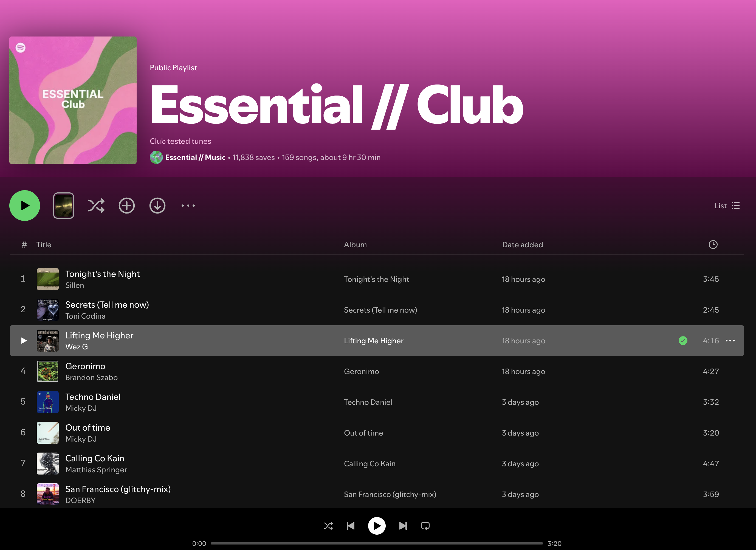This screenshot has height=550, width=756.
Task: Skip to next track in player
Action: pos(403,526)
